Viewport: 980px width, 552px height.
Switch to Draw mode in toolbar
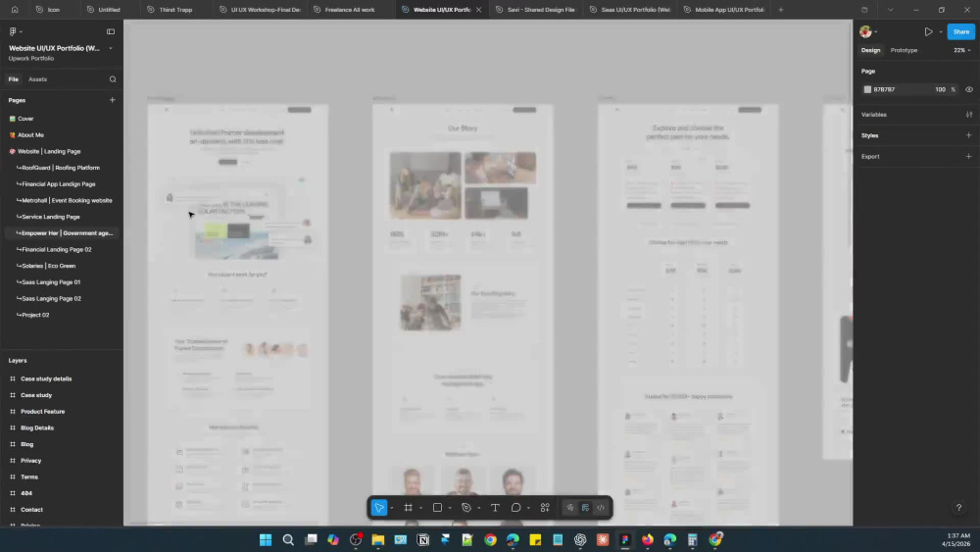pyautogui.click(x=569, y=508)
